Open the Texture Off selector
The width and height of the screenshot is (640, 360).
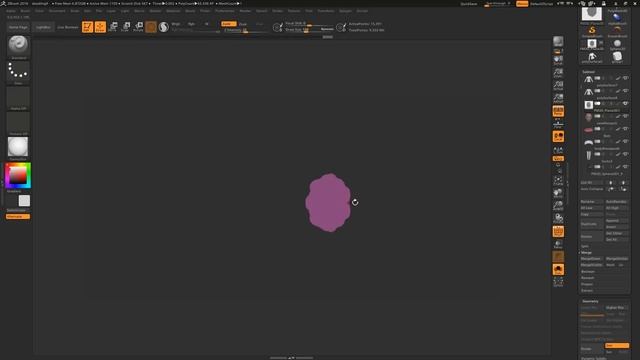coord(18,122)
